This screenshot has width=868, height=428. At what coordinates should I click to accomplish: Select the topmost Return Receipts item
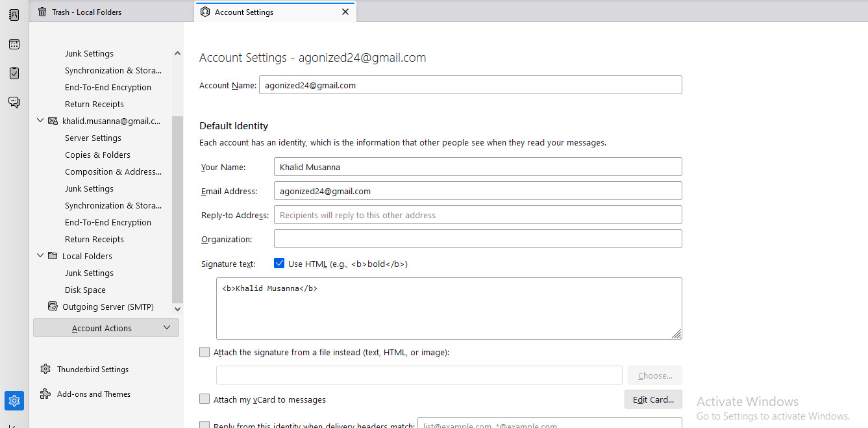[94, 104]
